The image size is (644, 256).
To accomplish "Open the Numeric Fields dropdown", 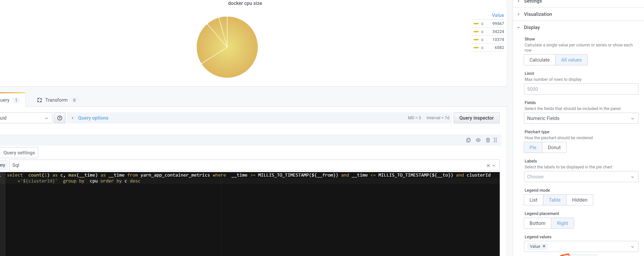I will tap(580, 118).
